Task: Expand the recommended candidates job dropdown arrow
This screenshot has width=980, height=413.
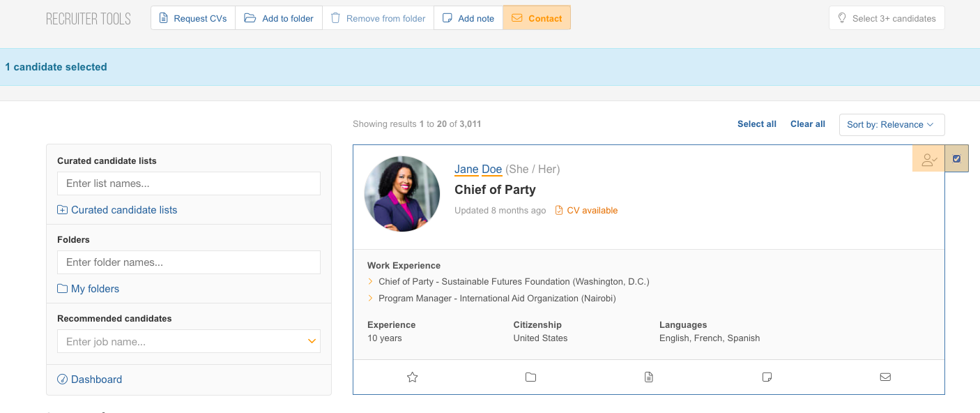Action: (312, 341)
